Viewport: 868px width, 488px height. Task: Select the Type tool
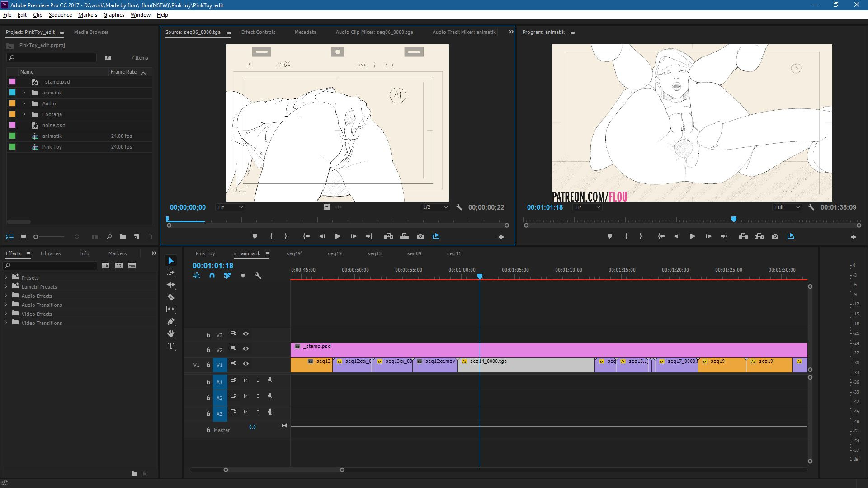click(x=171, y=346)
